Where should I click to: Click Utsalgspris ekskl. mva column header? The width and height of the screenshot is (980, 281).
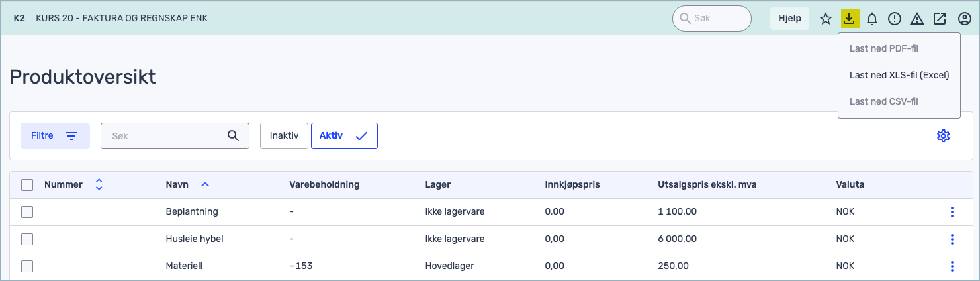pyautogui.click(x=707, y=185)
